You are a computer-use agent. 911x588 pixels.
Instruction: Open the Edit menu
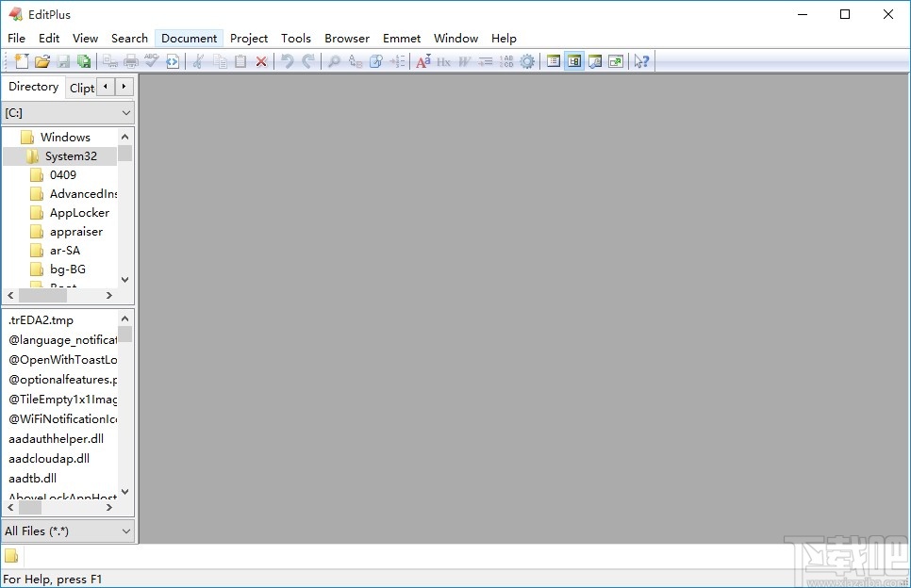point(49,39)
